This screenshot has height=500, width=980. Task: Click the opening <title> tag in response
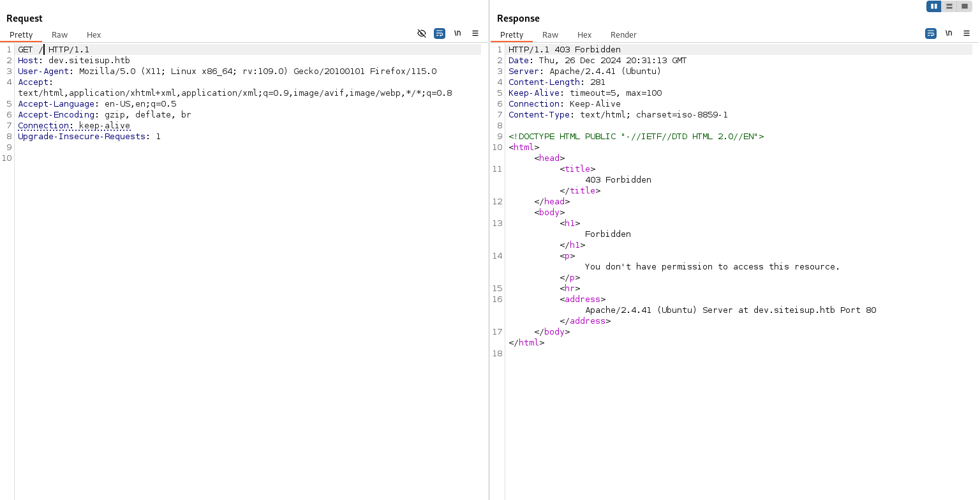pos(577,169)
